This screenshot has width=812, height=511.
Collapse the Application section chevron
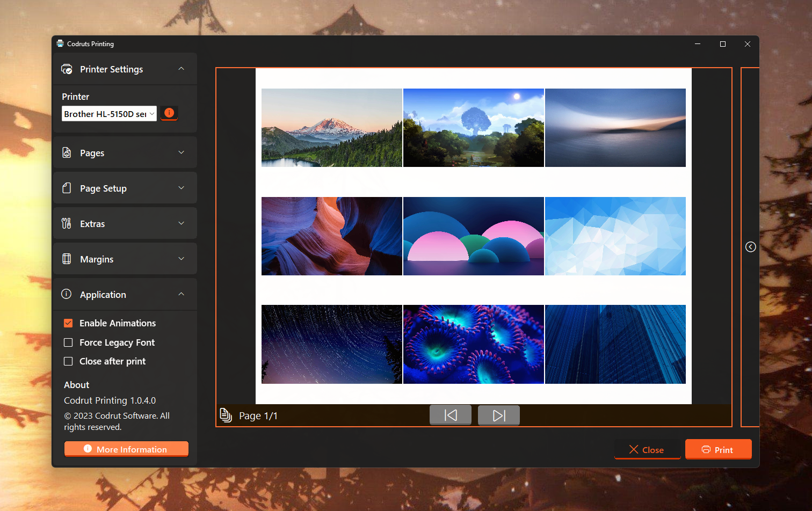pyautogui.click(x=182, y=294)
